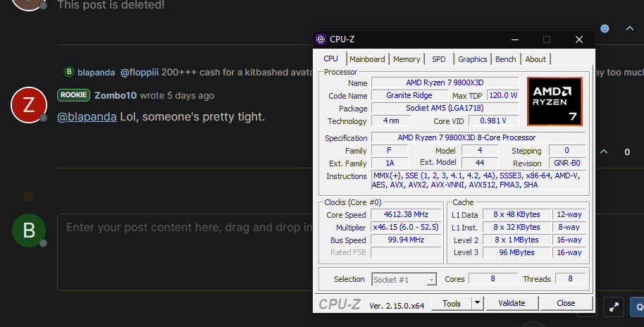Upvote the deleted post with chevron arrow

630,28
